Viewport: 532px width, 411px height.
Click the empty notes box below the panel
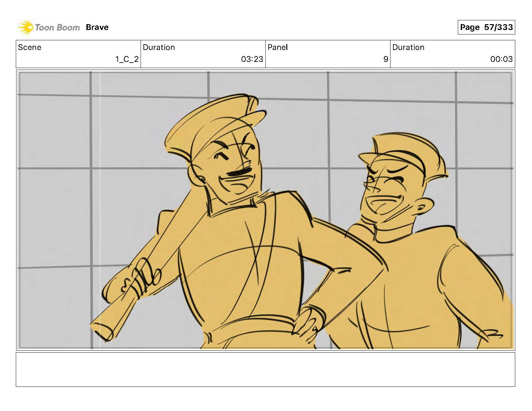tap(265, 369)
